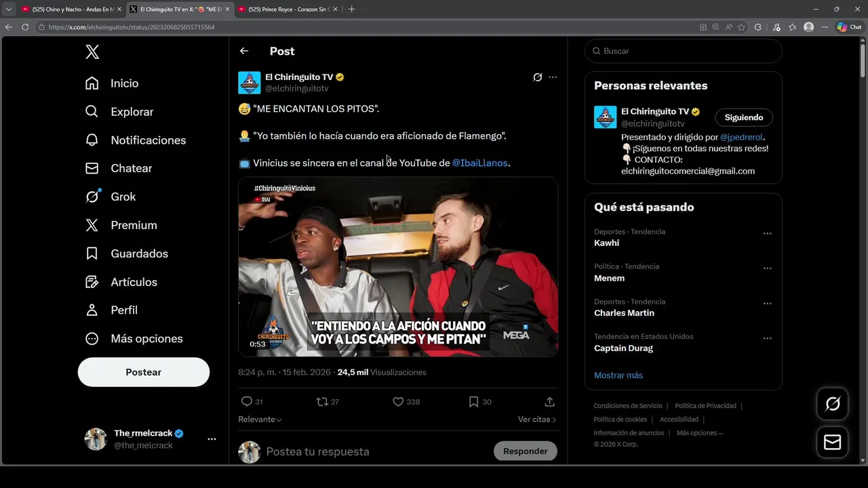Open Artículos in the sidebar
868x488 pixels.
[x=121, y=282]
